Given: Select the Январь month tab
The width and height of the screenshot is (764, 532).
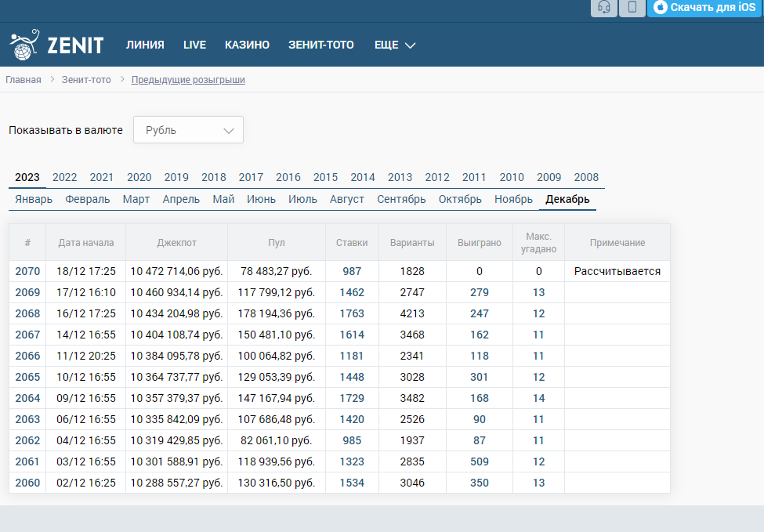Looking at the screenshot, I should point(34,199).
